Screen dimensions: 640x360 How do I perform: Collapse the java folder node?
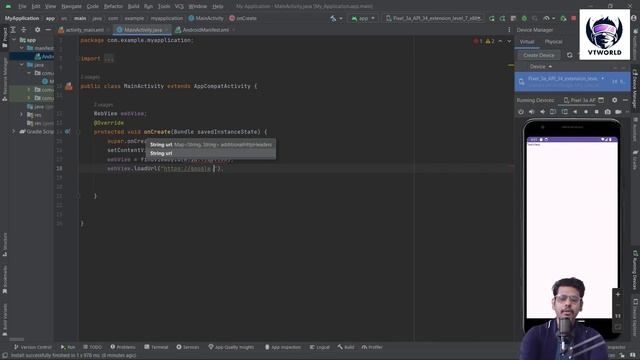click(x=22, y=65)
